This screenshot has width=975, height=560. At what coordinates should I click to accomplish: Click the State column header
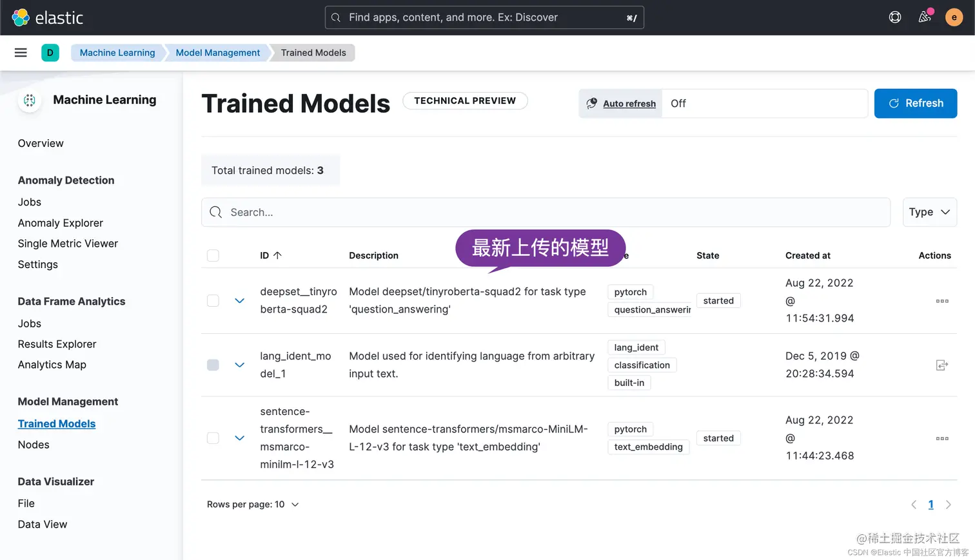707,255
